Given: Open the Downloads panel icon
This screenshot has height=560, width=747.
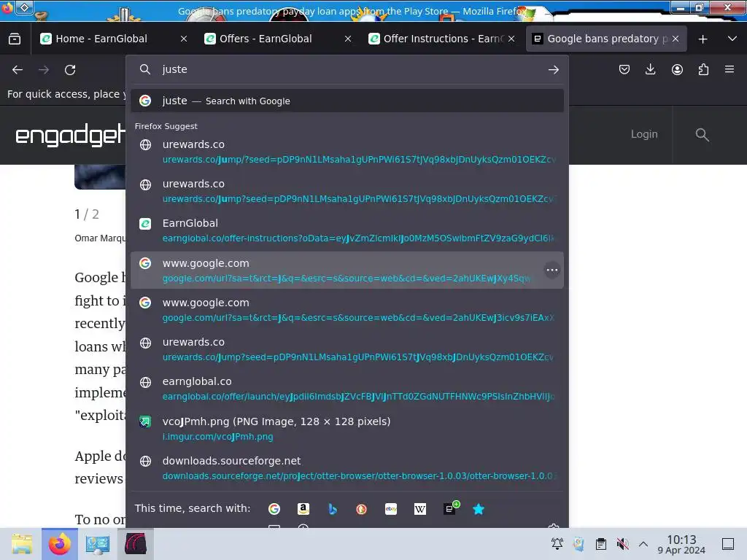Looking at the screenshot, I should (x=650, y=70).
